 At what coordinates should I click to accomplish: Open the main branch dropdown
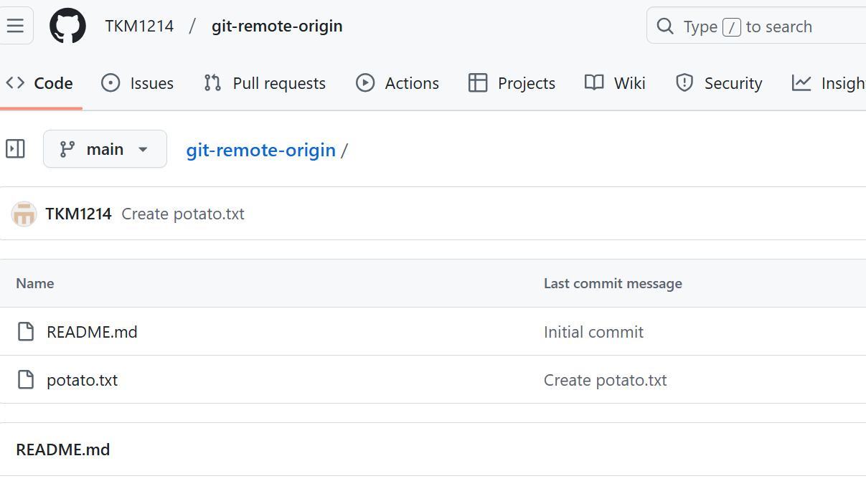(105, 149)
